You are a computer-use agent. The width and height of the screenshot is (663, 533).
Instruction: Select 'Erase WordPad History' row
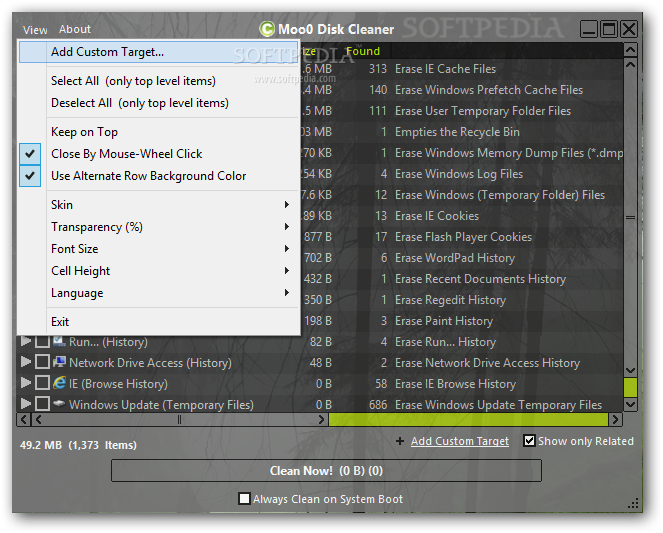coord(455,258)
